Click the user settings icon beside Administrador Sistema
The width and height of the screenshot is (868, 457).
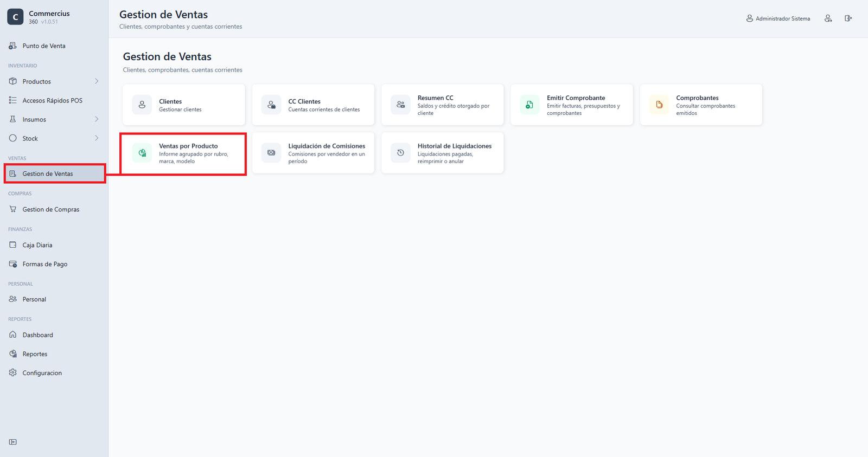click(828, 18)
